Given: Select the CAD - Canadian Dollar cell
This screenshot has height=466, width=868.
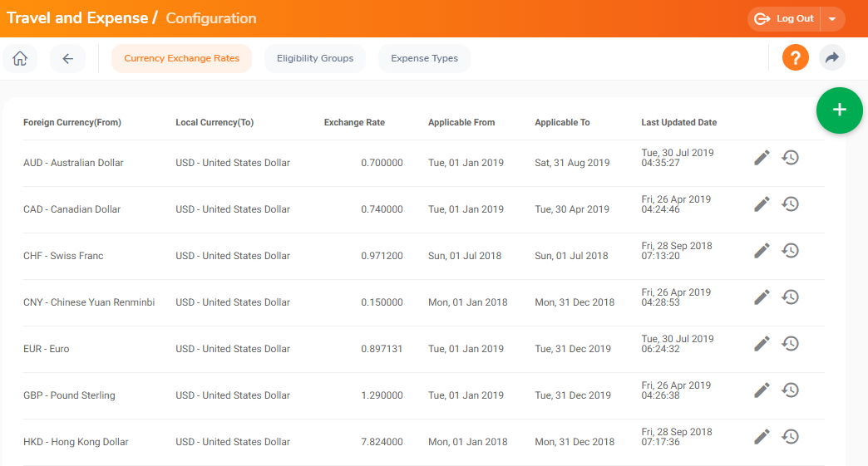Looking at the screenshot, I should 72,209.
